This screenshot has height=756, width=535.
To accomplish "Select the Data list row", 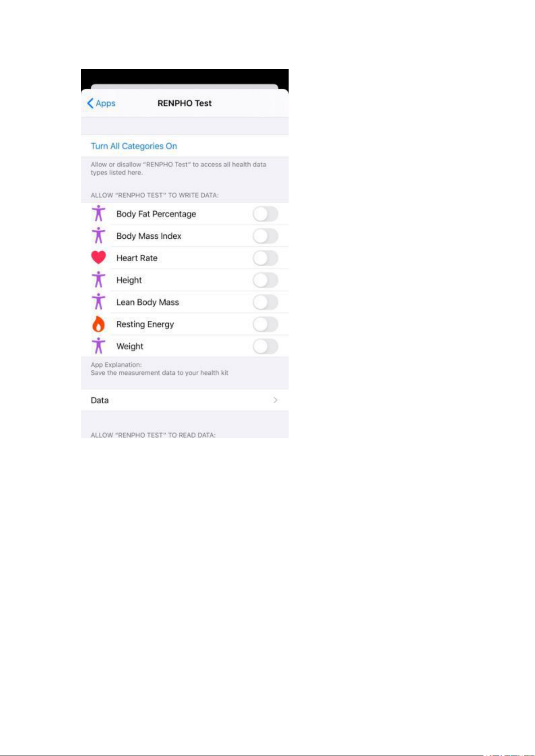I will coord(184,400).
